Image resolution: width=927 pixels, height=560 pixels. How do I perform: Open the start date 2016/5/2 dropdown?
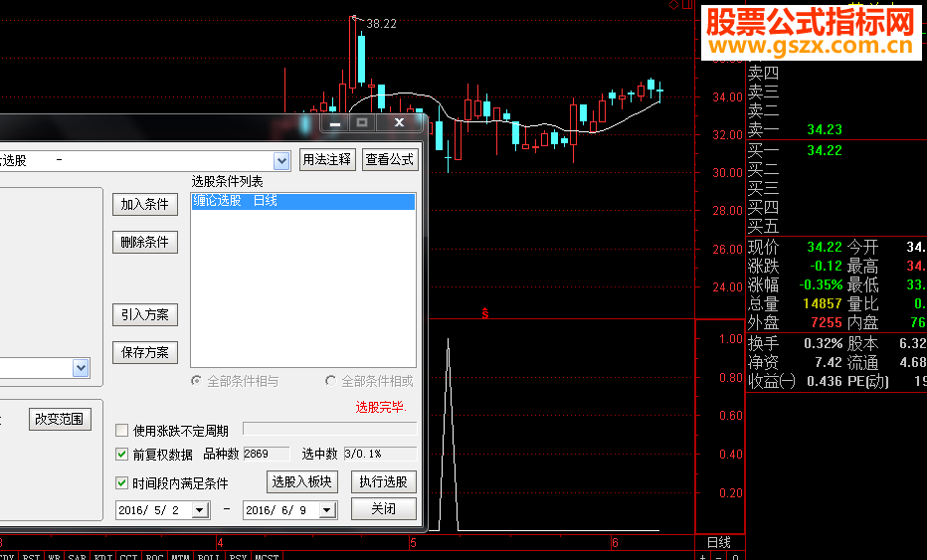pyautogui.click(x=200, y=510)
